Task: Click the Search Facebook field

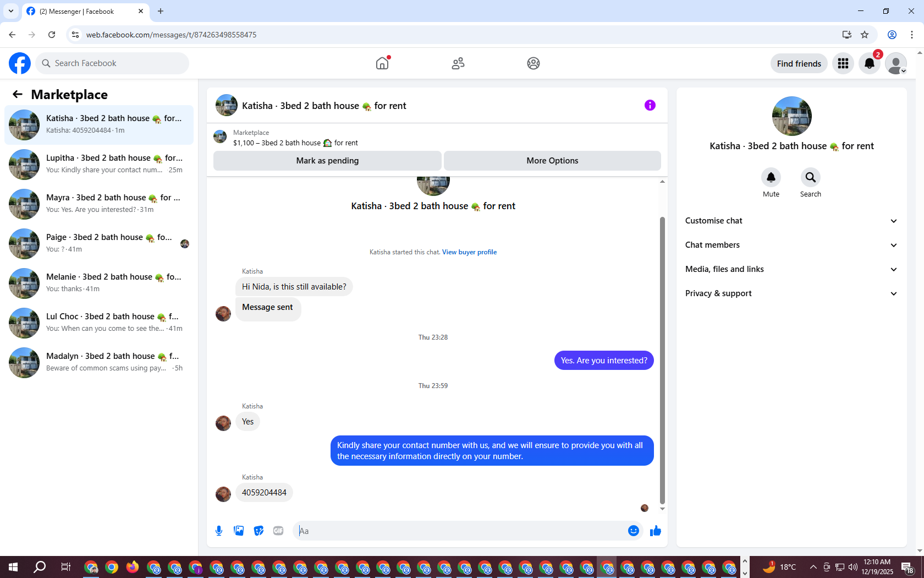Action: (x=112, y=63)
